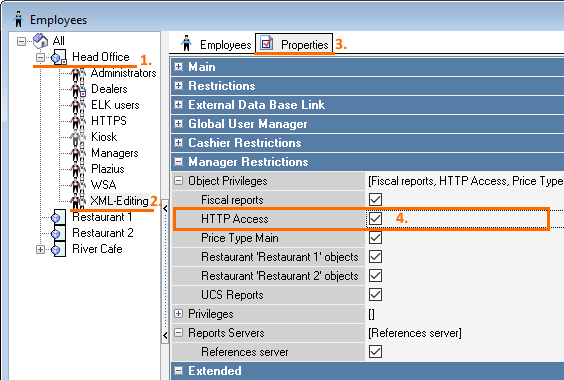Image resolution: width=564 pixels, height=380 pixels.
Task: Expand the External Data Base Link section
Action: coord(178,105)
